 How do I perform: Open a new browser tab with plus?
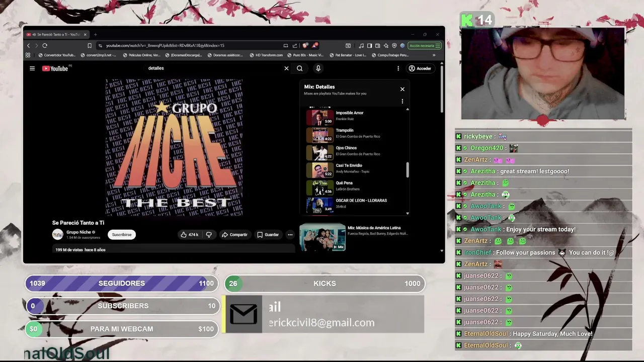pyautogui.click(x=95, y=35)
